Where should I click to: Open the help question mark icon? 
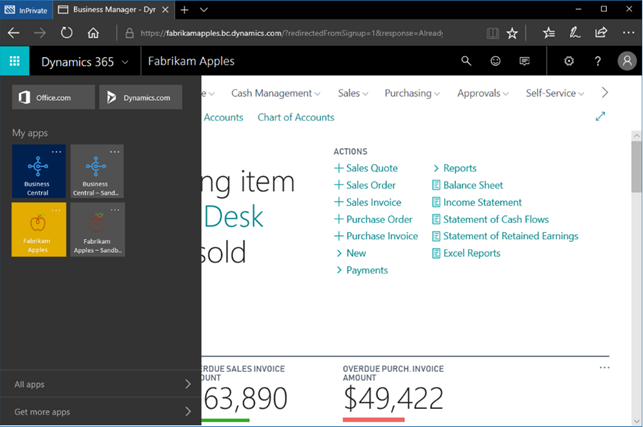(x=598, y=61)
